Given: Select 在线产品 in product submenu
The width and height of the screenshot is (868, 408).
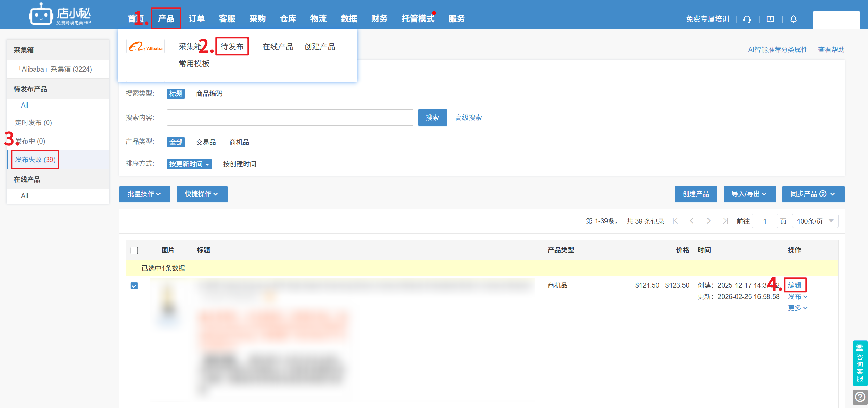Looking at the screenshot, I should [x=278, y=47].
